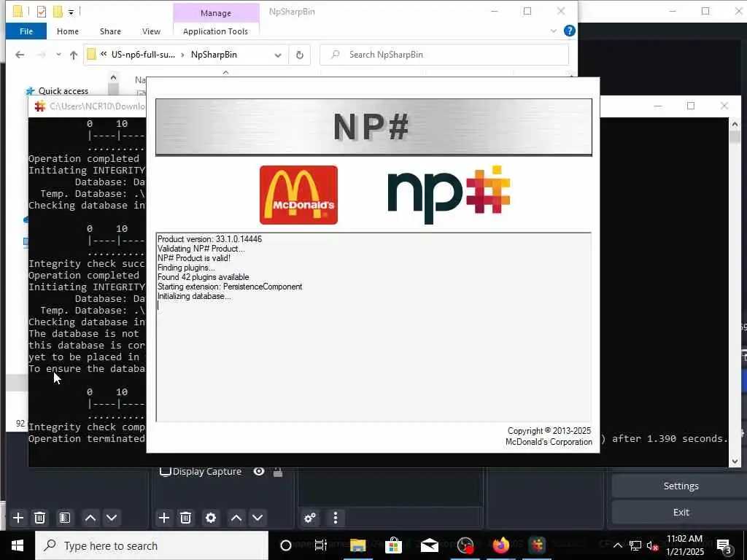Screen dimensions: 747x560
Task: Go back in File Explorer
Action: pos(20,55)
